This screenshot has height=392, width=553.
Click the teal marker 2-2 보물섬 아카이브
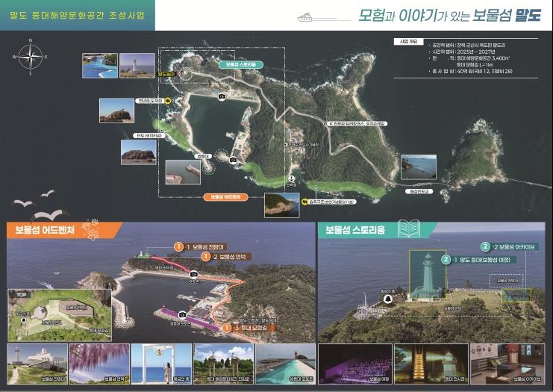485,246
